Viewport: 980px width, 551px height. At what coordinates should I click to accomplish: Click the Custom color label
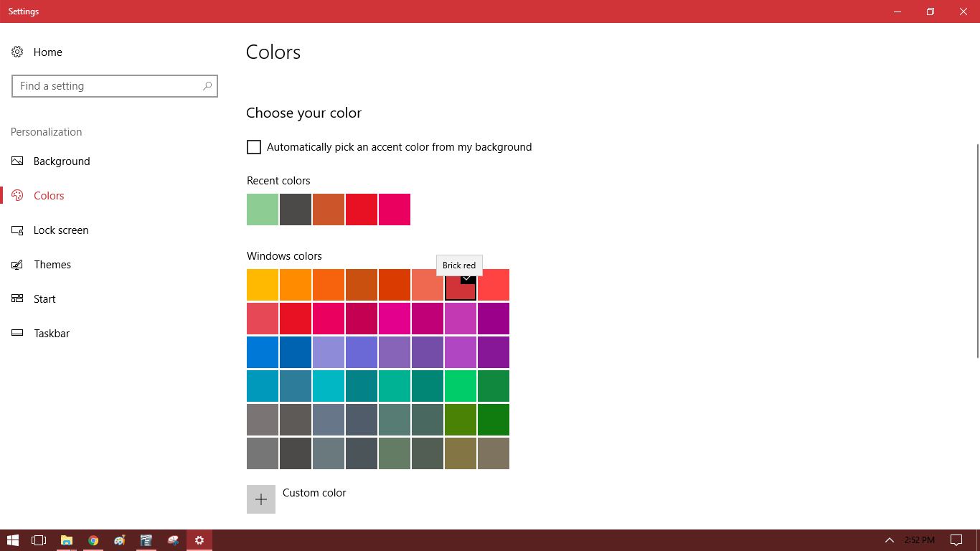314,493
